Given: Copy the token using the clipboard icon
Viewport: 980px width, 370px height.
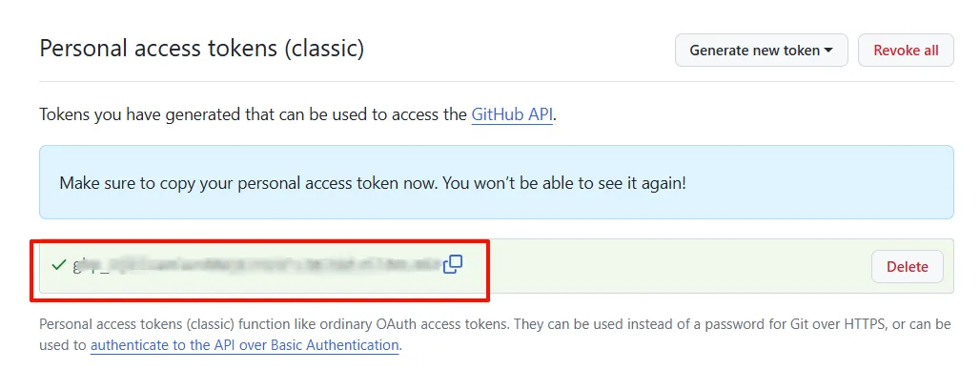Looking at the screenshot, I should point(453,264).
